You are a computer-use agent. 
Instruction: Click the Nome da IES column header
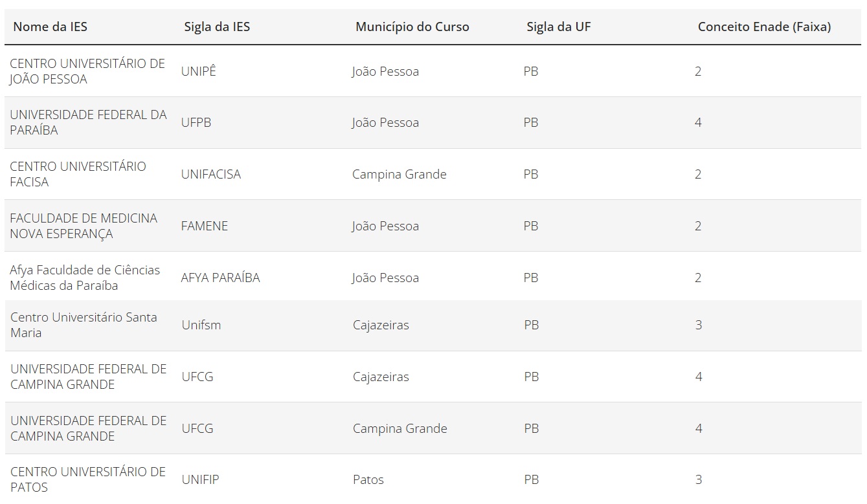[x=50, y=27]
